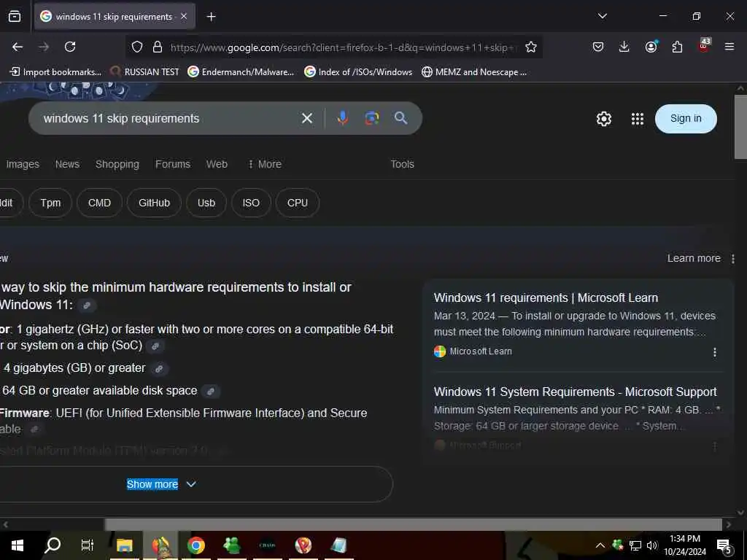Open Index of /ISOs/Windows bookmark
Viewport: 747px width, 560px height.
[358, 72]
